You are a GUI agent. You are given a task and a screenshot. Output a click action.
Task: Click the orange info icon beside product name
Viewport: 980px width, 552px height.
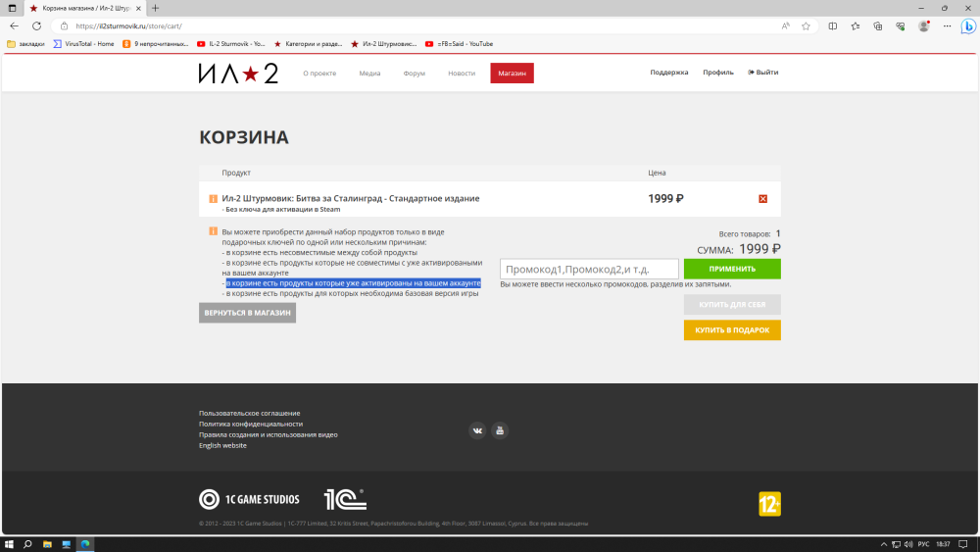pyautogui.click(x=213, y=199)
